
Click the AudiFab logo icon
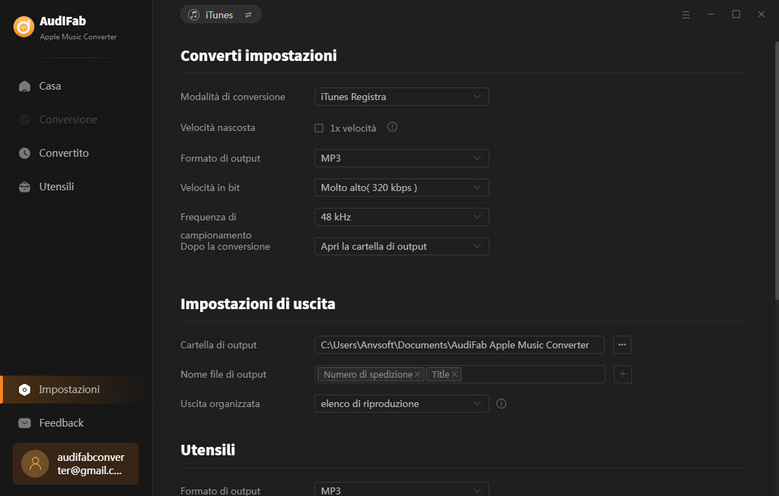click(x=24, y=27)
